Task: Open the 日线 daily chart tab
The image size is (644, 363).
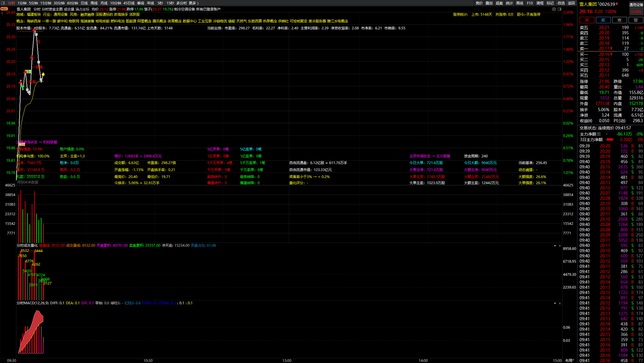Action: (84, 3)
